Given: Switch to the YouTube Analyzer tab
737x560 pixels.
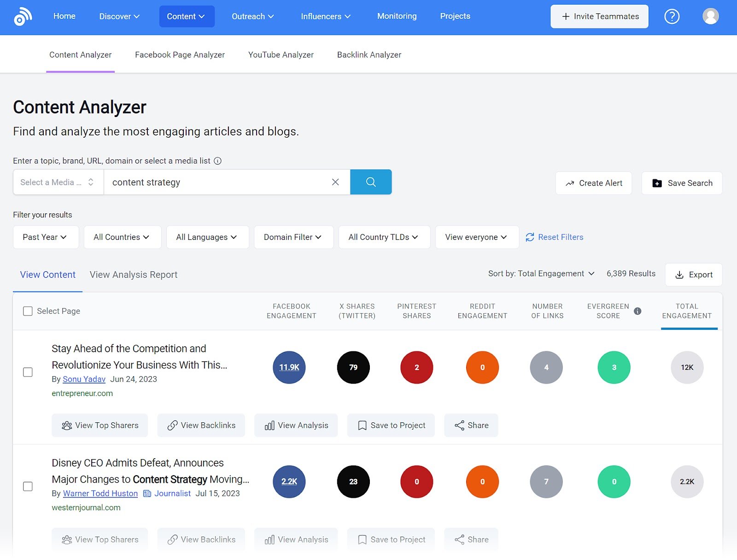Looking at the screenshot, I should tap(281, 54).
